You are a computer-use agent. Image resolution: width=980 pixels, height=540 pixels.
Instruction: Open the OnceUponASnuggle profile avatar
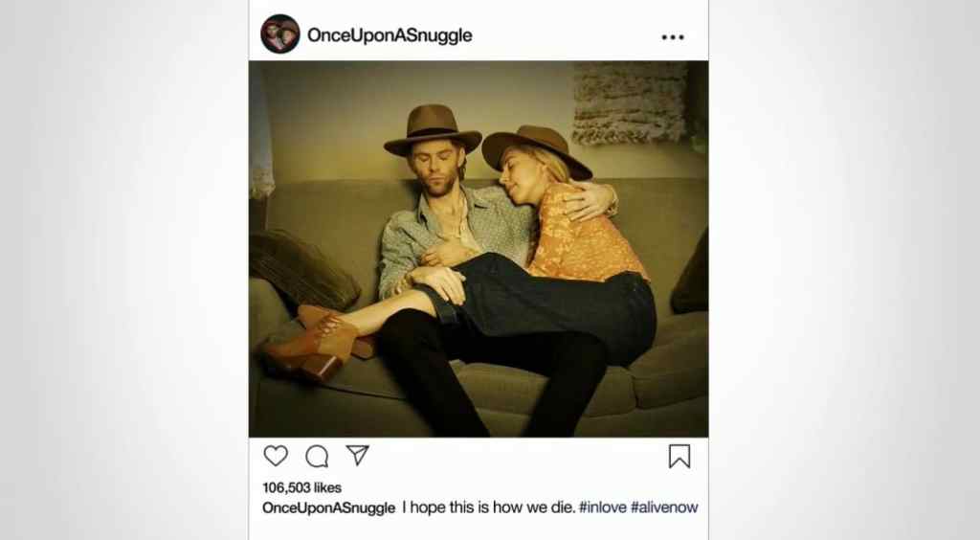click(x=280, y=34)
